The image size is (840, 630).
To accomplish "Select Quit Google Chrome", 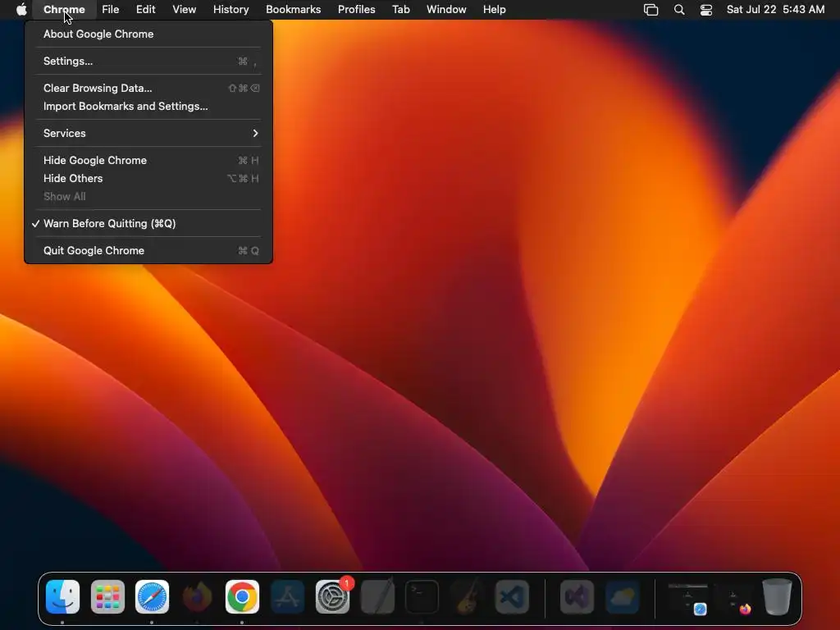I will coord(148,251).
